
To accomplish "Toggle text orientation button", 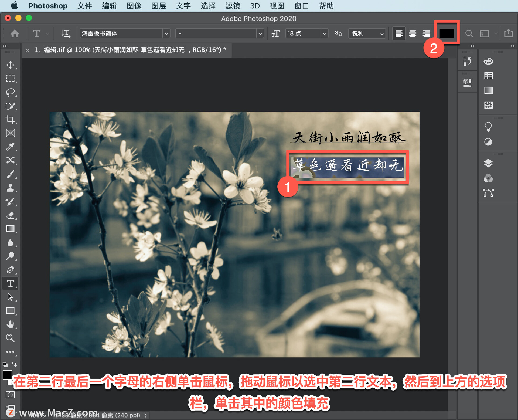I will (x=66, y=33).
